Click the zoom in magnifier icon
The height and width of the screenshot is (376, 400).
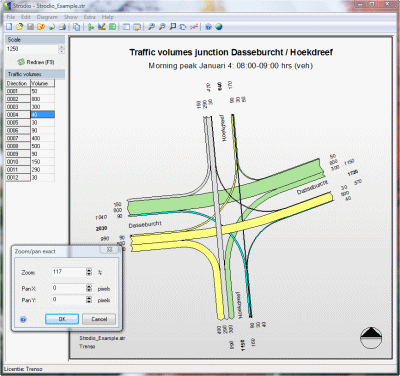pyautogui.click(x=151, y=27)
